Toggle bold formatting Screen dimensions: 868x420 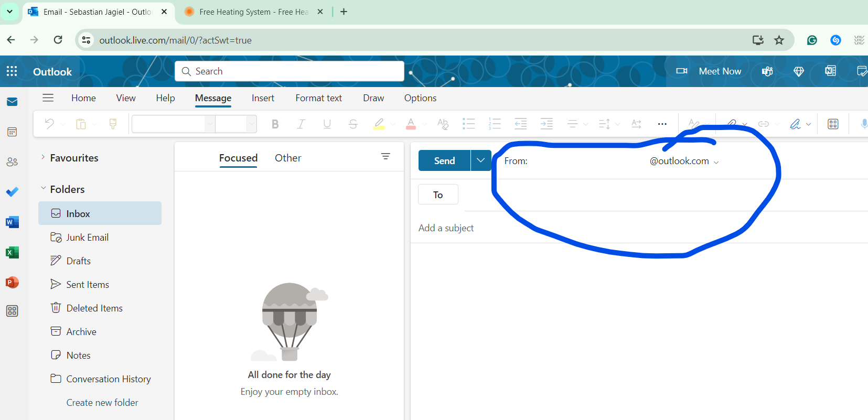(x=275, y=124)
